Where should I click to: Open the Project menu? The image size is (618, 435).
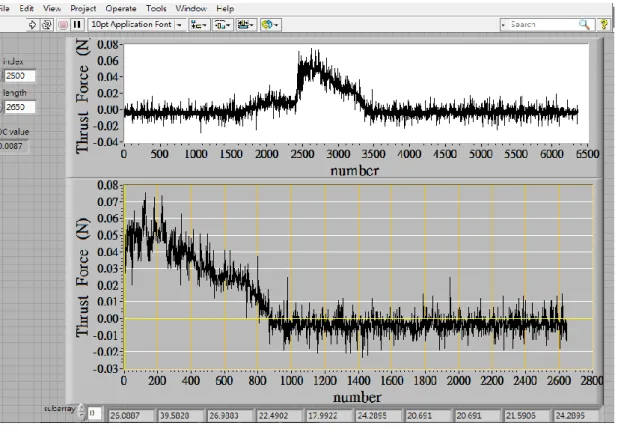[83, 8]
